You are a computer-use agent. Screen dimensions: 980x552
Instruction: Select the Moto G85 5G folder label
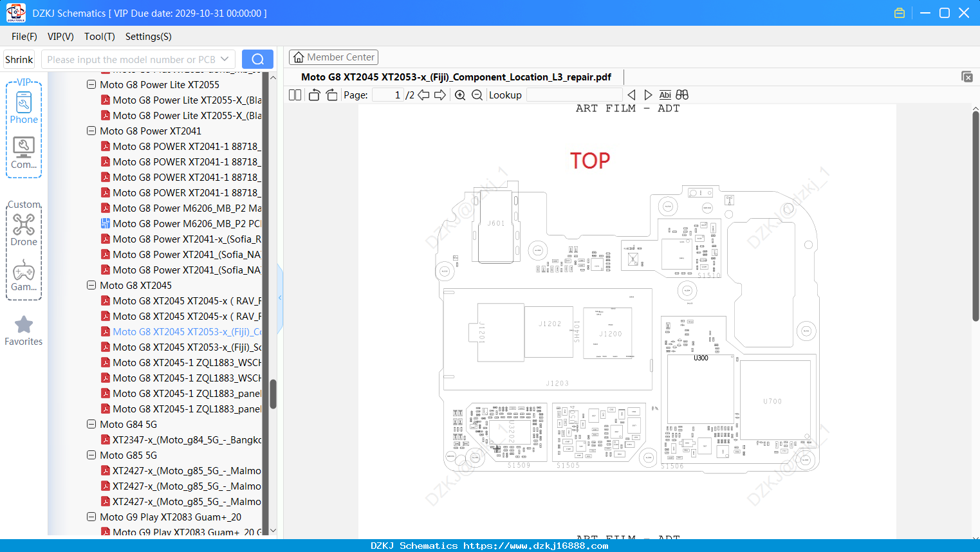pos(128,455)
